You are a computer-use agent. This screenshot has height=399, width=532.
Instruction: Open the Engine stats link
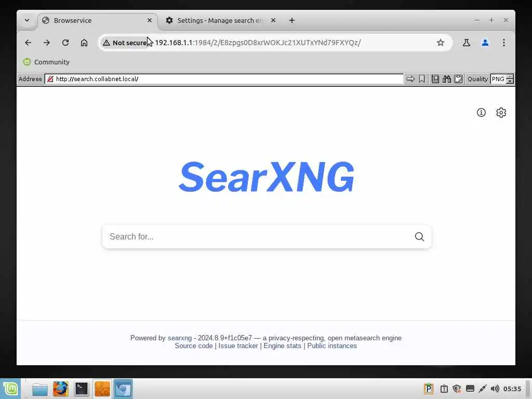tap(282, 345)
